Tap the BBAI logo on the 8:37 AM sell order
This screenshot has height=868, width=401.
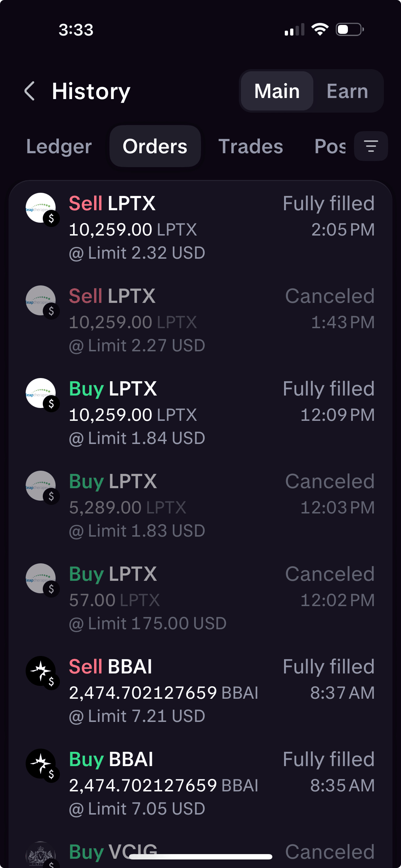[x=41, y=671]
